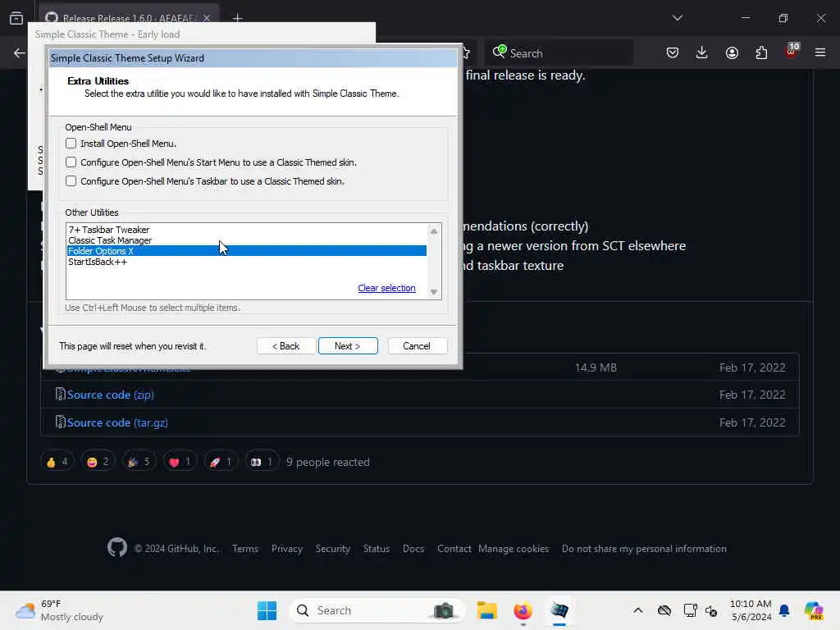Add thumbs up reaction on release
The height and width of the screenshot is (630, 840).
[x=57, y=462]
